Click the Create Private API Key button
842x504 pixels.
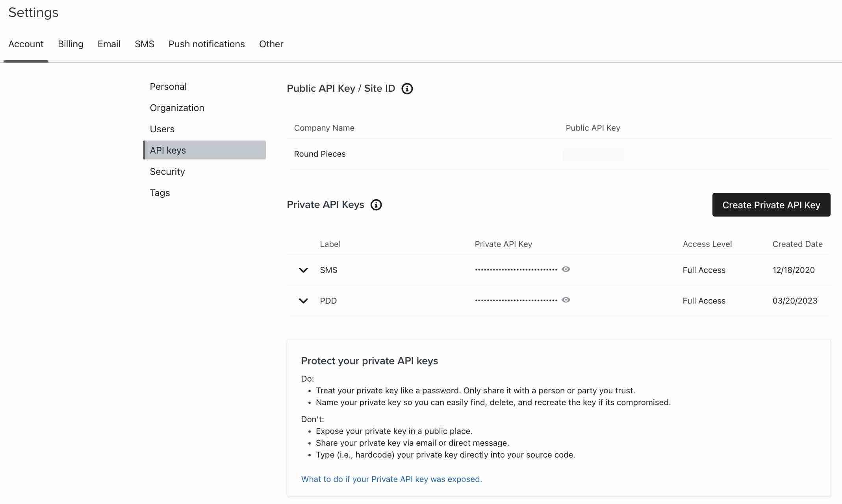pos(771,205)
